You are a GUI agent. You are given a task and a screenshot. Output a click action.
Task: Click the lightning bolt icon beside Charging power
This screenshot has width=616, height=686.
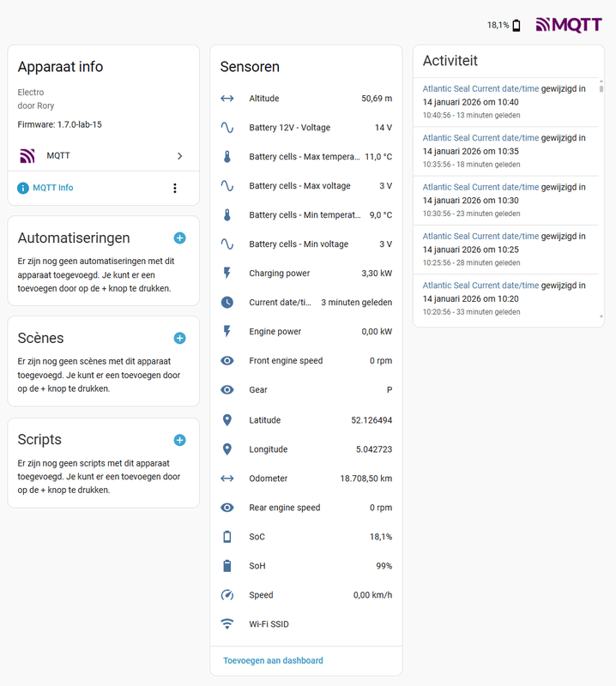pyautogui.click(x=226, y=273)
